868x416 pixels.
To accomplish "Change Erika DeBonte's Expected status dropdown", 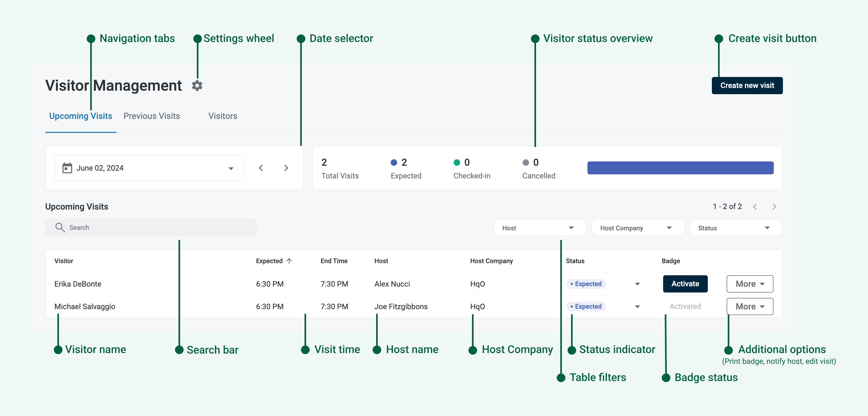I will click(x=637, y=284).
